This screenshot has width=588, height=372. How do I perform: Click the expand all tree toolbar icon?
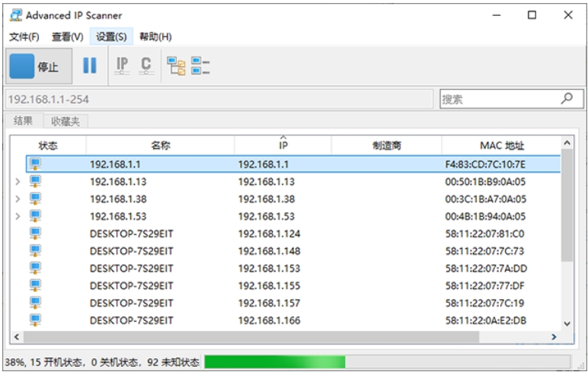point(176,66)
